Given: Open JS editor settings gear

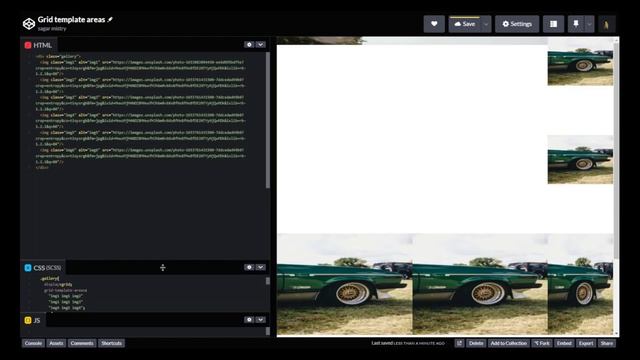Looking at the screenshot, I should click(x=249, y=320).
